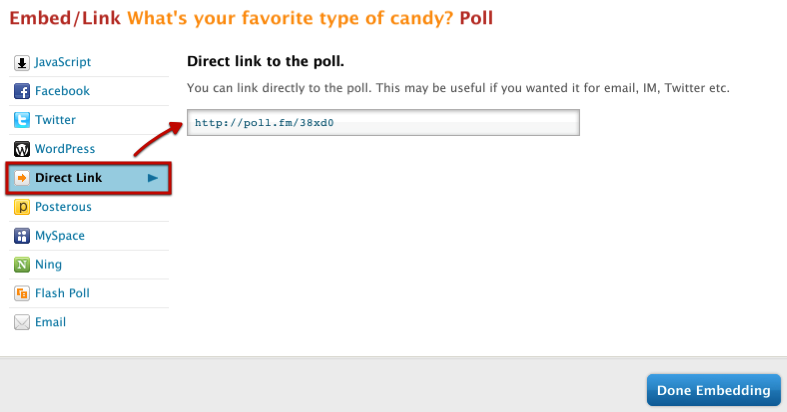This screenshot has width=787, height=412.
Task: Click the MySpace icon
Action: coord(21,236)
